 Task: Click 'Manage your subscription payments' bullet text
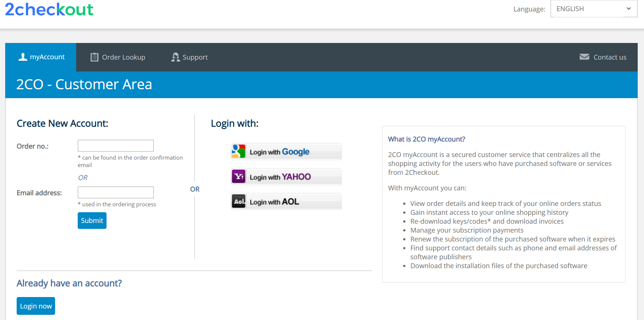click(467, 230)
